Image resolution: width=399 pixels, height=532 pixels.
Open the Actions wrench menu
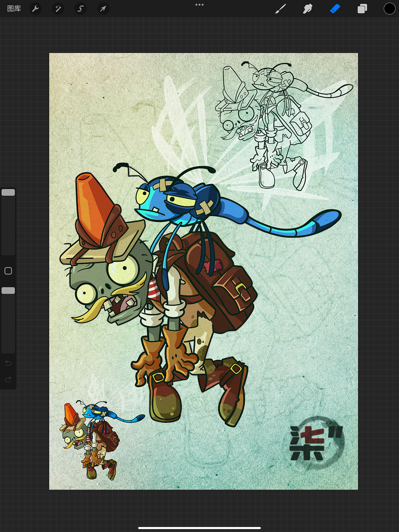tap(36, 9)
